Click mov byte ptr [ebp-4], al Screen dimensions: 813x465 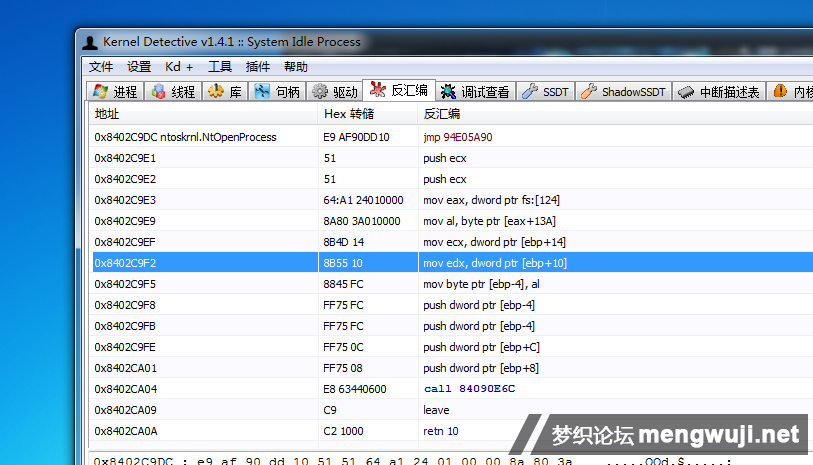(481, 284)
